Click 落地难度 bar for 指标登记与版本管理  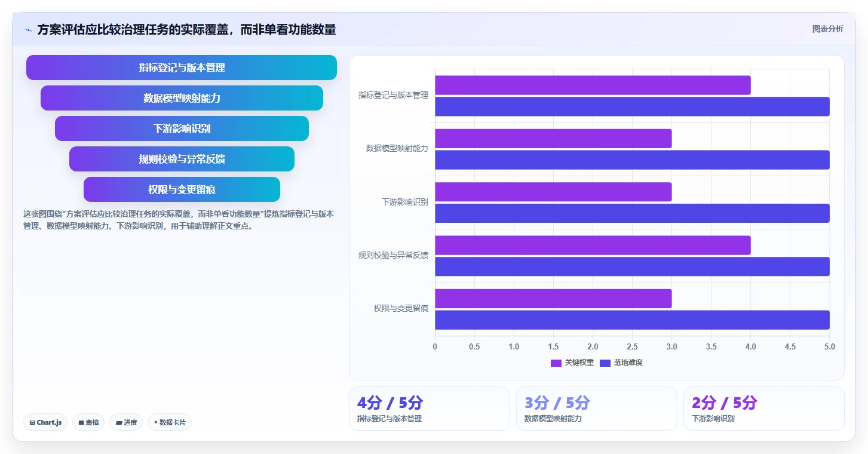(x=632, y=106)
